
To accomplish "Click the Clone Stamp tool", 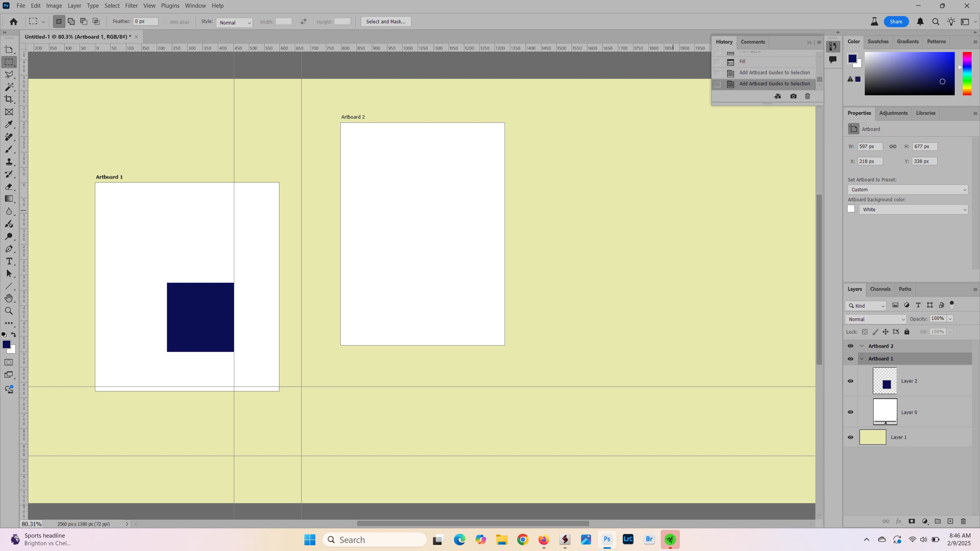I will [9, 162].
